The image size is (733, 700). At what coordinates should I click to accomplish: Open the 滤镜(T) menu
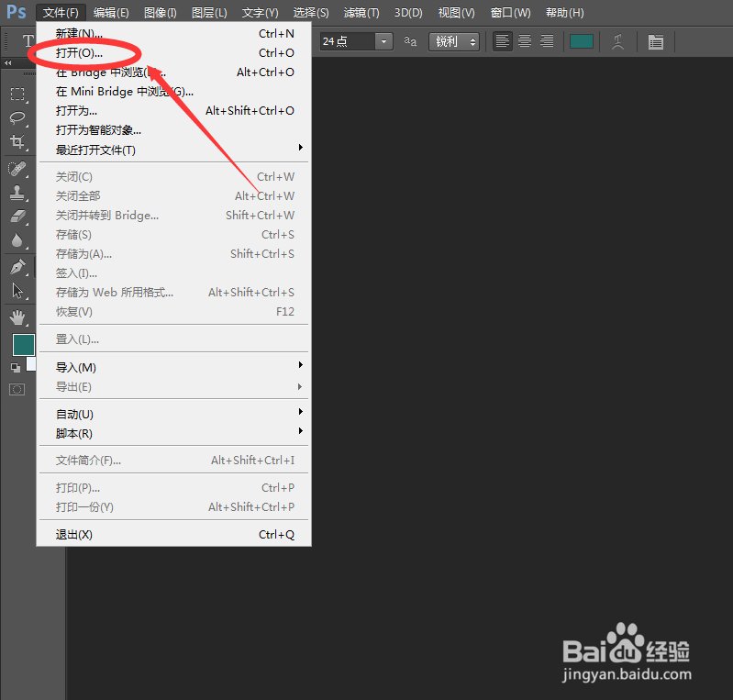(361, 13)
